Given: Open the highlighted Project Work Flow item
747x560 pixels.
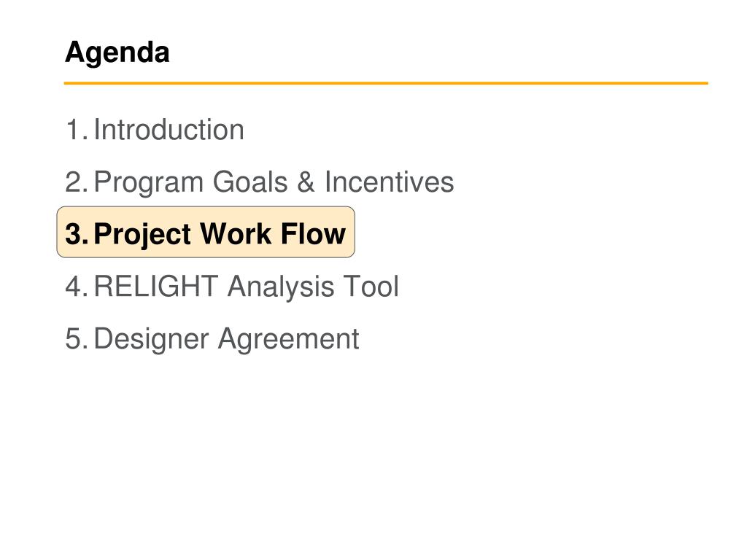Looking at the screenshot, I should (206, 233).
